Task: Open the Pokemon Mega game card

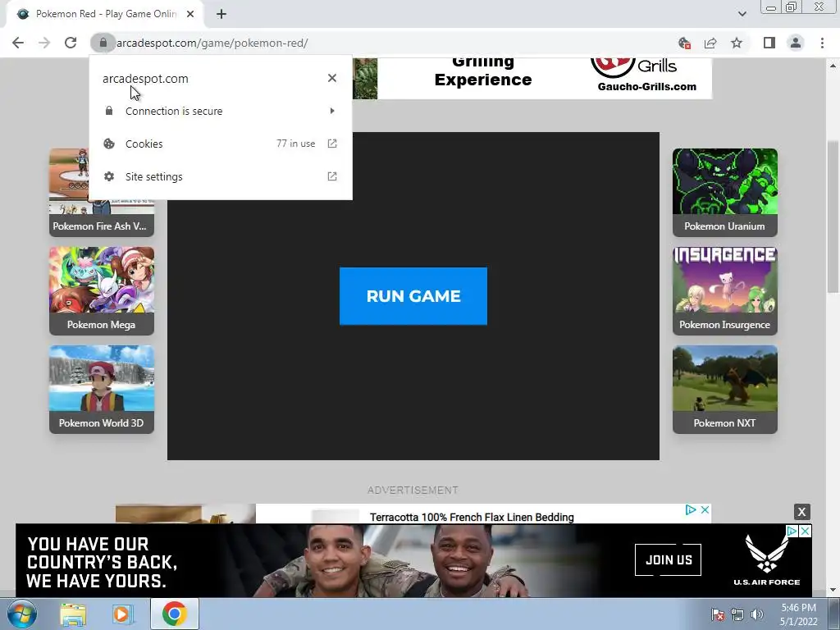Action: pos(102,291)
